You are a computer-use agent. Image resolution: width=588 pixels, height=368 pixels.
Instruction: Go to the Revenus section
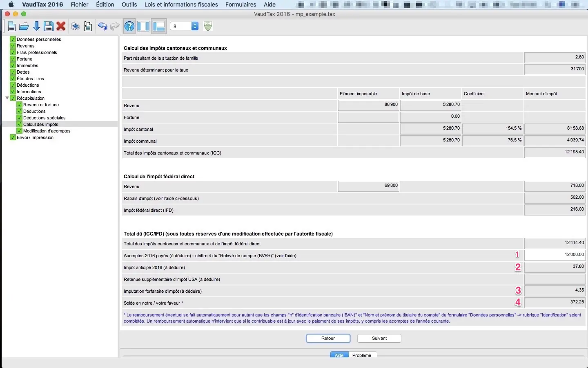[x=26, y=46]
